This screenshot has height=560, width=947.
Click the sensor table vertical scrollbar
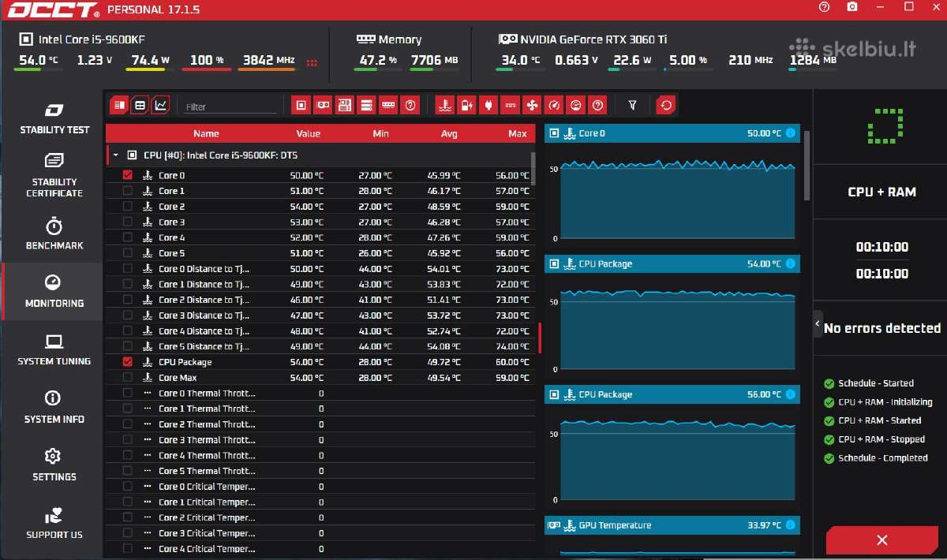534,168
